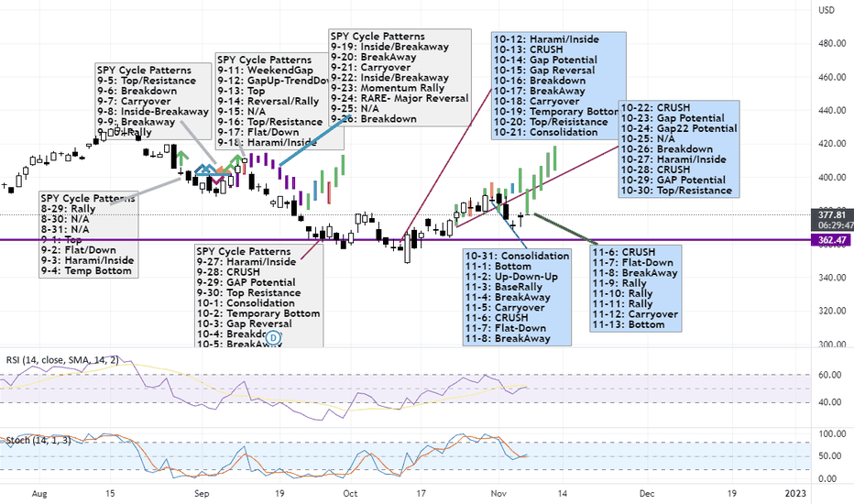Select the 377.81 current price label

[832, 215]
